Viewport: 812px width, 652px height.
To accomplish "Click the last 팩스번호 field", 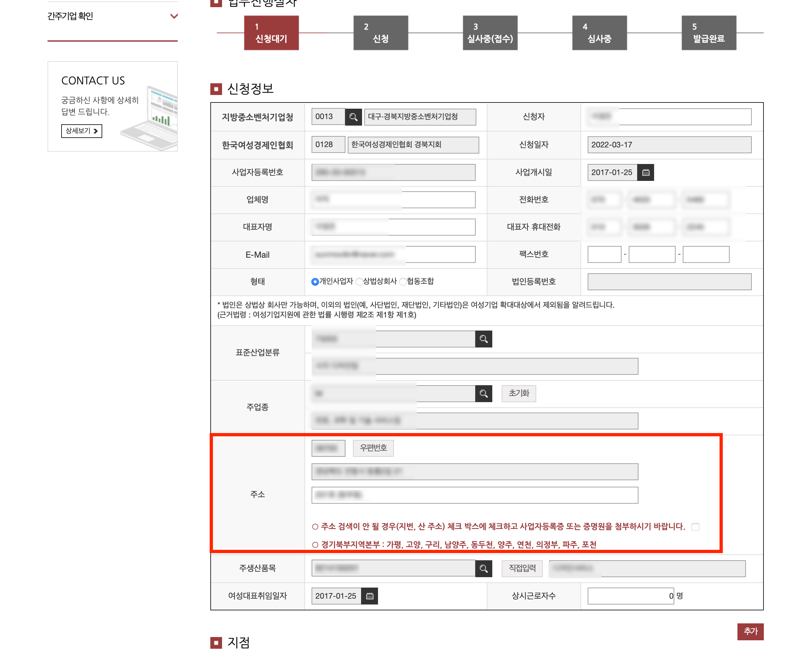I will [706, 254].
